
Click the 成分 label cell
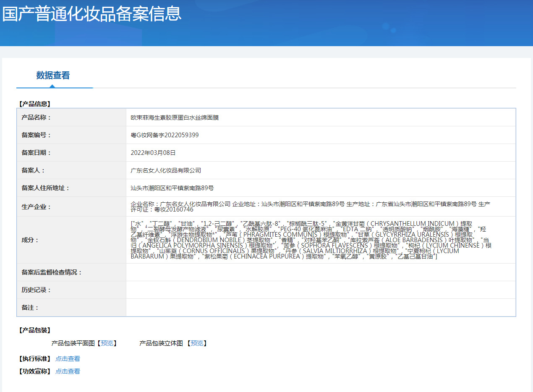point(71,240)
